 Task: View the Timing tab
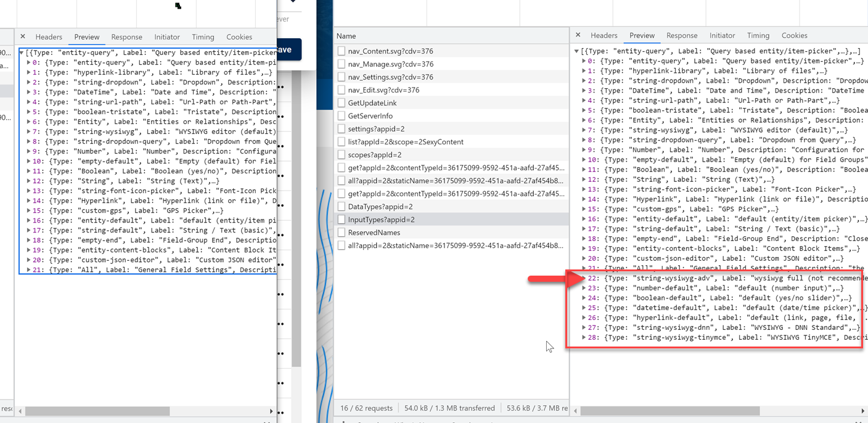click(758, 35)
